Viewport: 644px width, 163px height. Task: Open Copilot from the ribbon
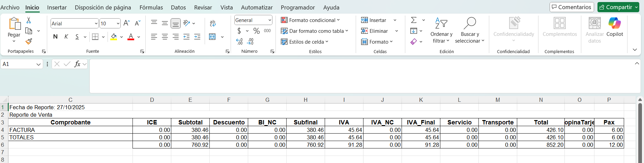[x=614, y=27]
